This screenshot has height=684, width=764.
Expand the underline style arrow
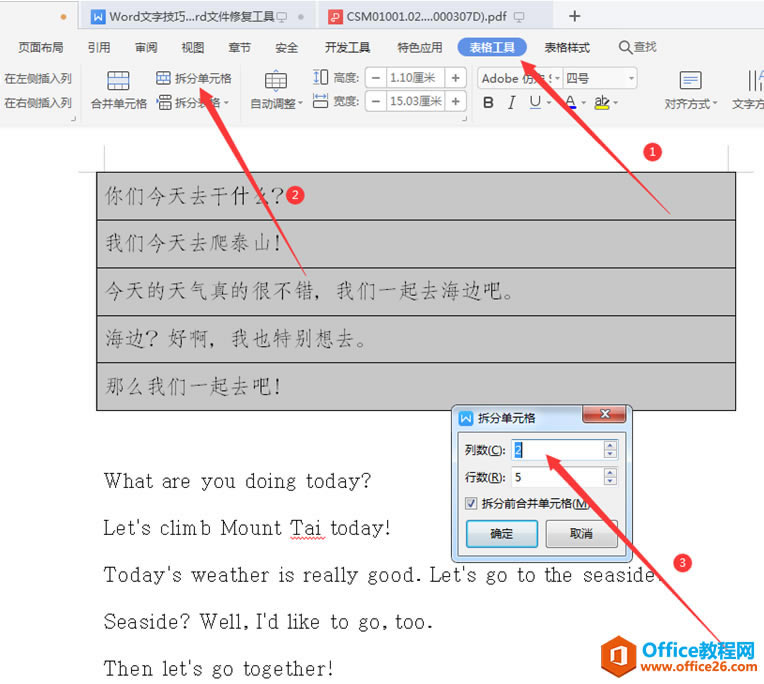pos(549,103)
